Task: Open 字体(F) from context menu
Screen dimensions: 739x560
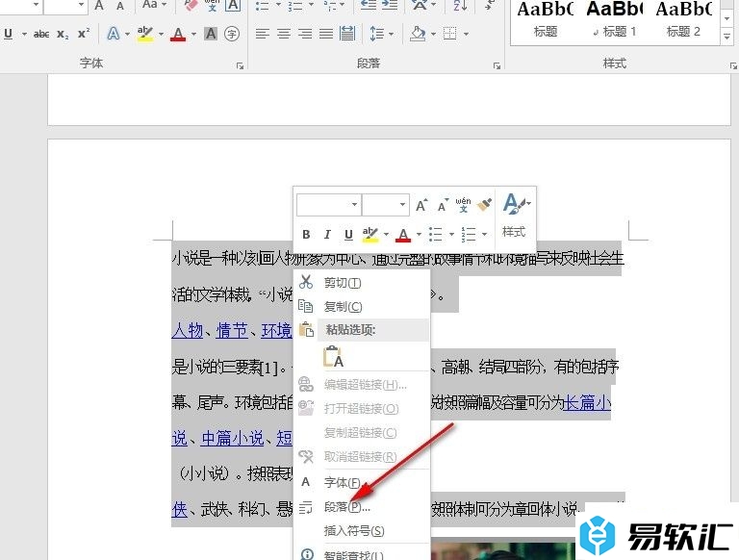Action: click(362, 482)
